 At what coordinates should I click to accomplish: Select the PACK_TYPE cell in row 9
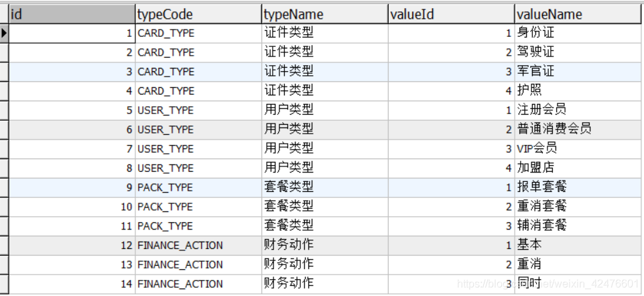point(198,187)
